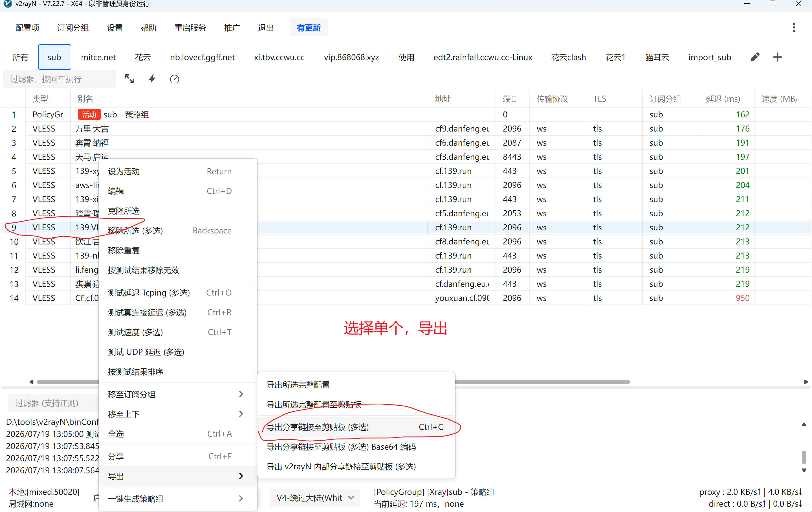Click the server filter input field
This screenshot has width=812, height=512.
tap(59, 79)
